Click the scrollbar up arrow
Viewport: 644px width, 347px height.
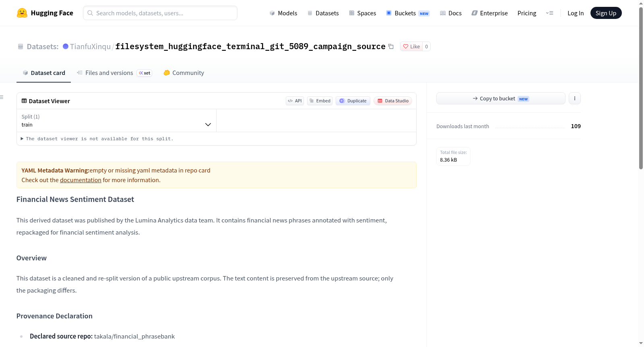point(641,3)
